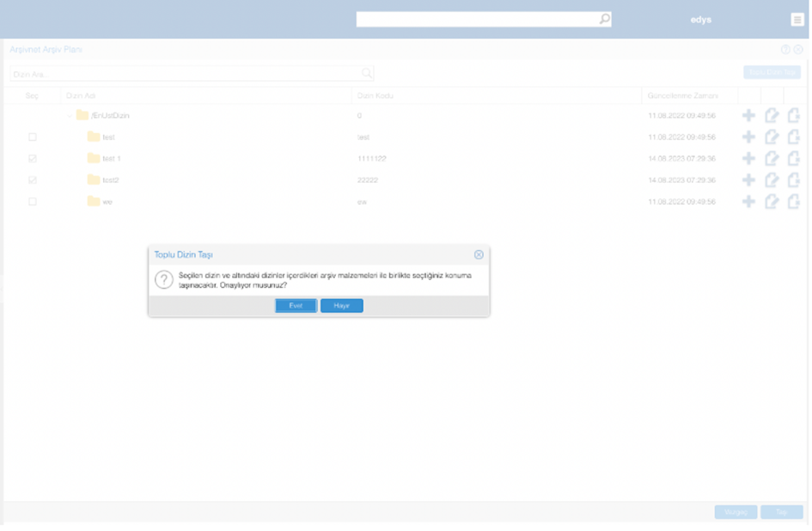Click the Güncelleme Zamanı column header
The image size is (812, 531).
pyautogui.click(x=682, y=95)
